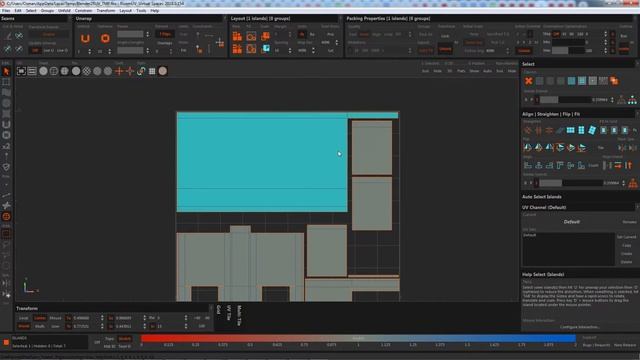Image resolution: width=640 pixels, height=360 pixels.
Task: Collapse the Layout panel using its header arrow
Action: (x=340, y=18)
